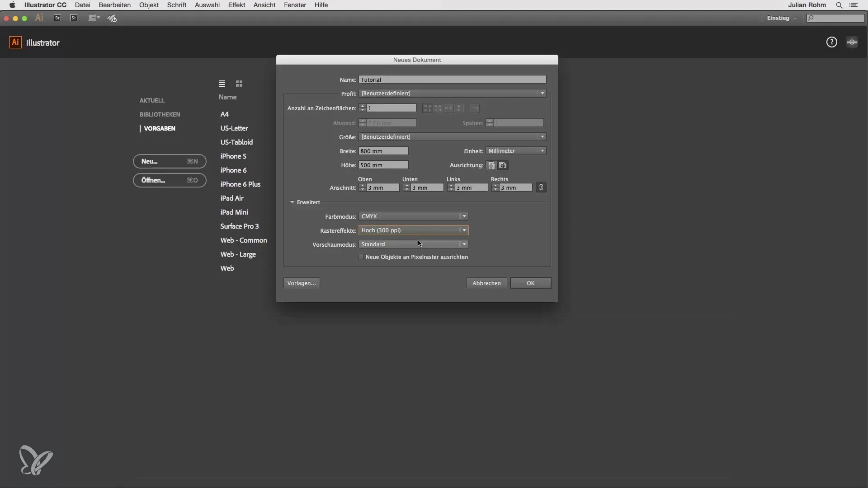This screenshot has height=488, width=868.
Task: Open Spotlight search in menu bar
Action: point(839,5)
